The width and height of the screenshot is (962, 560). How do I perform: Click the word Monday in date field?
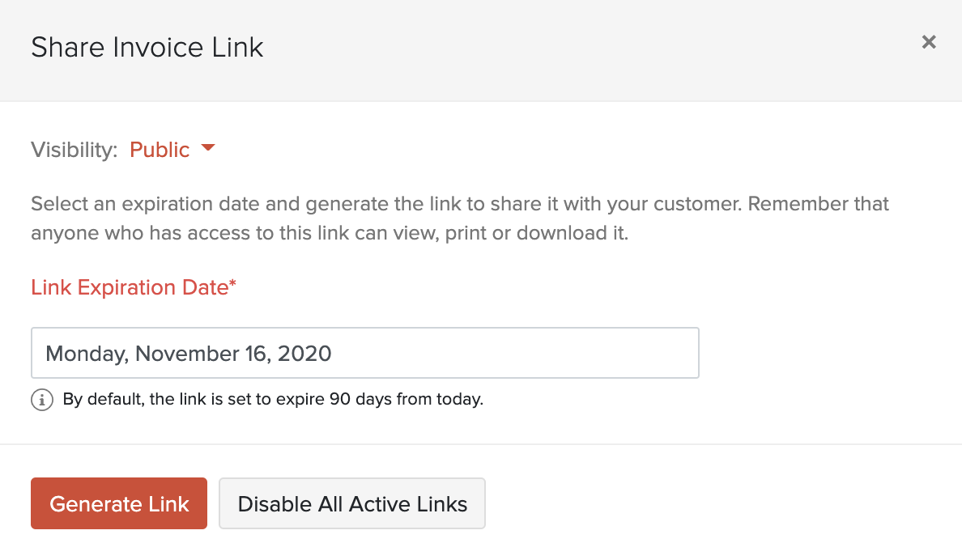pos(86,353)
